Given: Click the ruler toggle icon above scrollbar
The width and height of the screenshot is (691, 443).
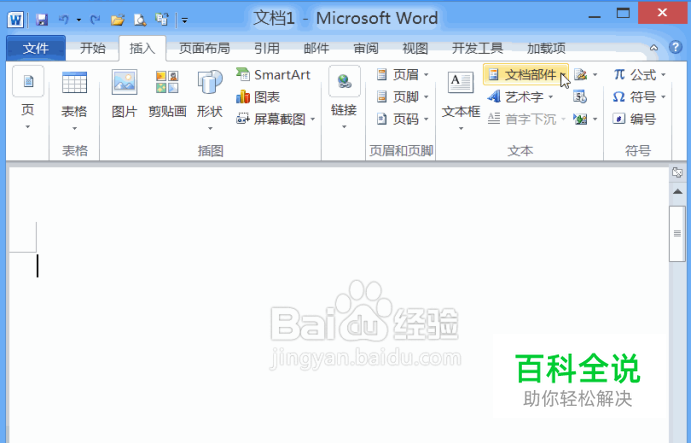Looking at the screenshot, I should (x=677, y=172).
